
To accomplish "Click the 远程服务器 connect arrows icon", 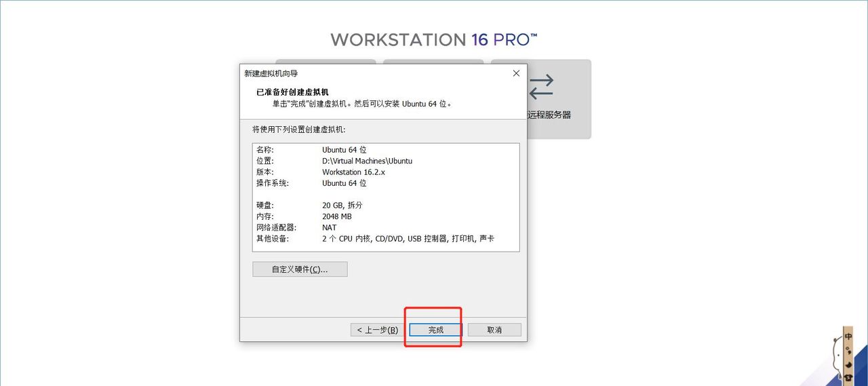I will coord(540,87).
